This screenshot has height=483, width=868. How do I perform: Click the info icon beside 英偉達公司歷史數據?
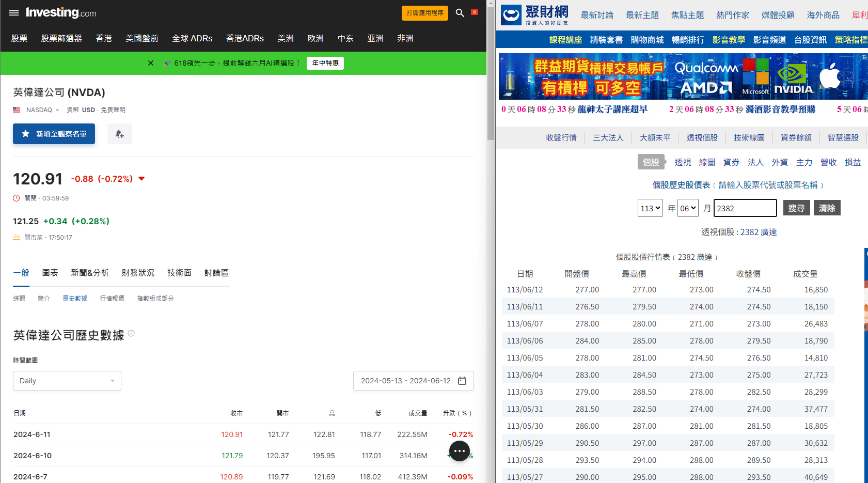131,333
